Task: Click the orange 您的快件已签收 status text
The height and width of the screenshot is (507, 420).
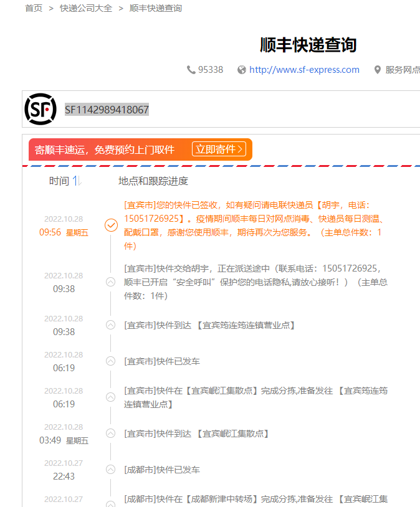Action: click(x=255, y=225)
